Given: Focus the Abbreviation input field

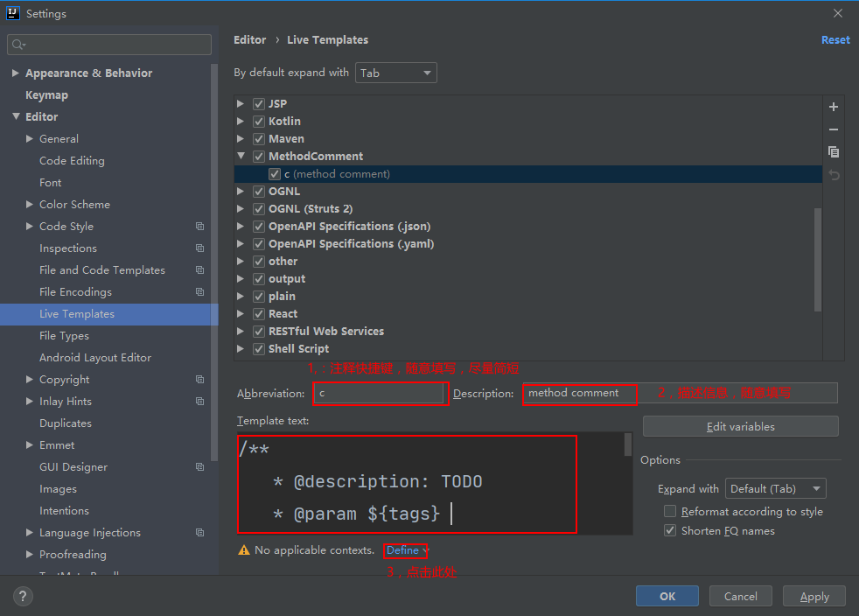Looking at the screenshot, I should pyautogui.click(x=379, y=393).
